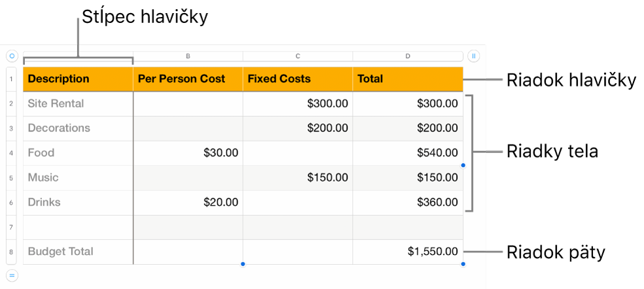Click the Budget Total footer cell
The width and height of the screenshot is (644, 289).
coord(78,252)
